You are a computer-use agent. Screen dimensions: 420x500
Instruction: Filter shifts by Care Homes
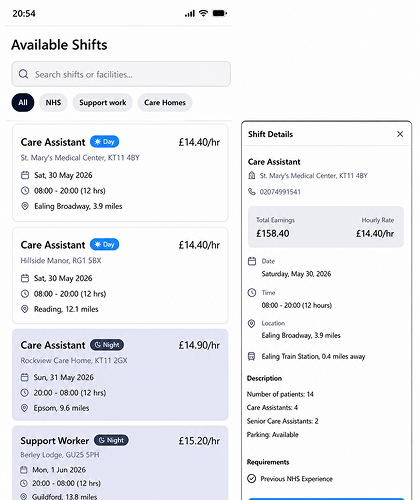(x=165, y=102)
